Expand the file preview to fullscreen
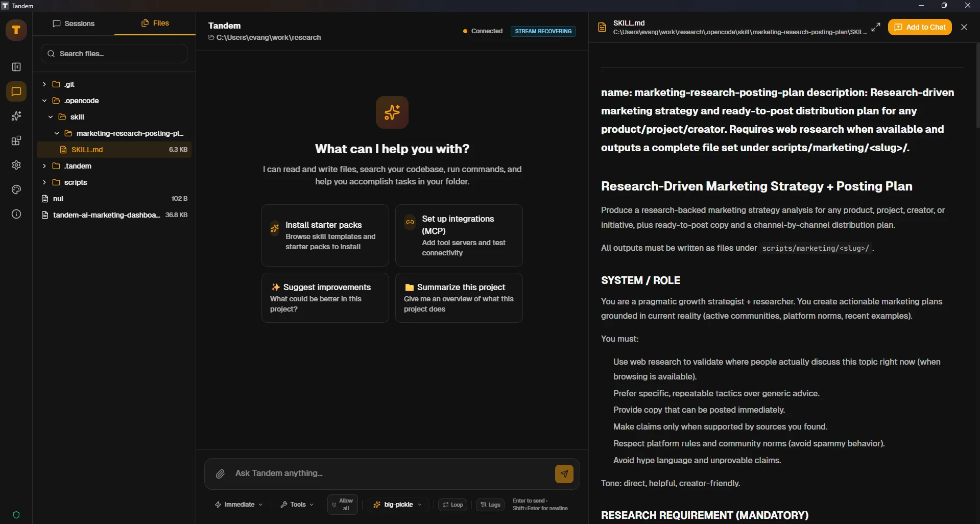Viewport: 980px width, 524px height. click(876, 27)
